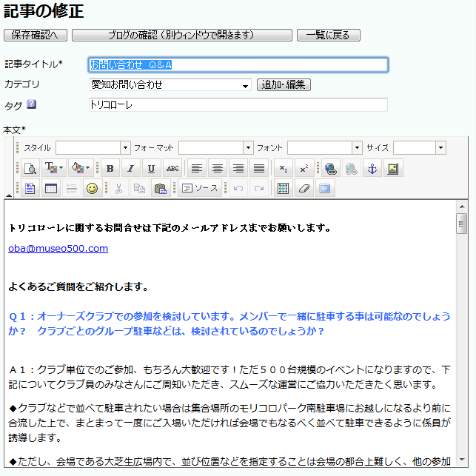Open the フォント dropdown
476x476 pixels.
(x=325, y=148)
